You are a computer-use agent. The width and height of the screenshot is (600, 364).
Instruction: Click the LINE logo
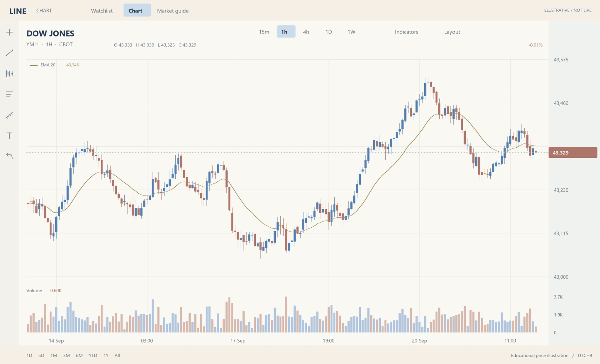[x=18, y=11]
